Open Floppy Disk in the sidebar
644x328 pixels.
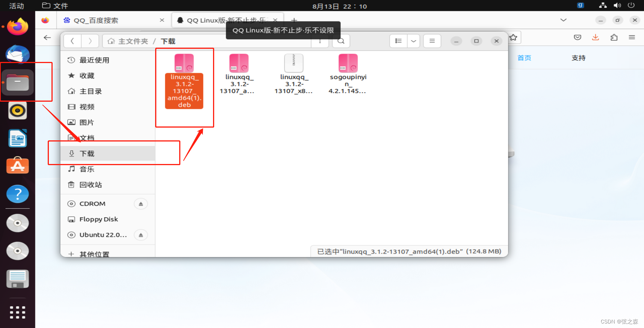click(x=108, y=219)
